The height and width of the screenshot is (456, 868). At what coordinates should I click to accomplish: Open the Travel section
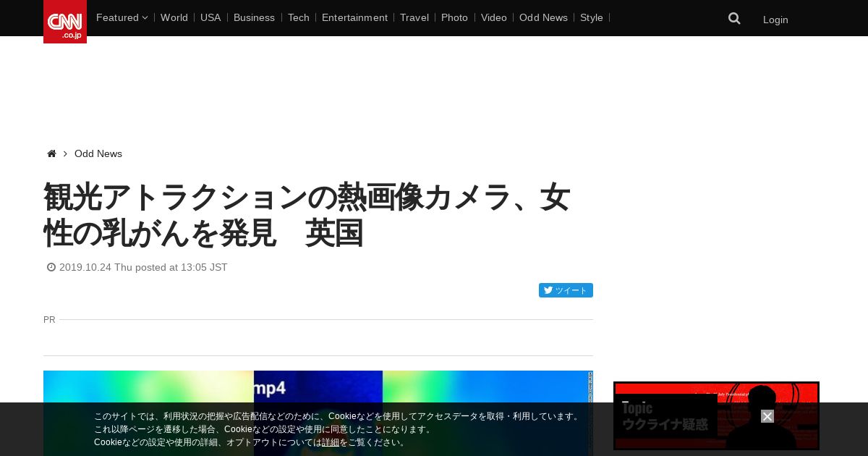coord(414,17)
